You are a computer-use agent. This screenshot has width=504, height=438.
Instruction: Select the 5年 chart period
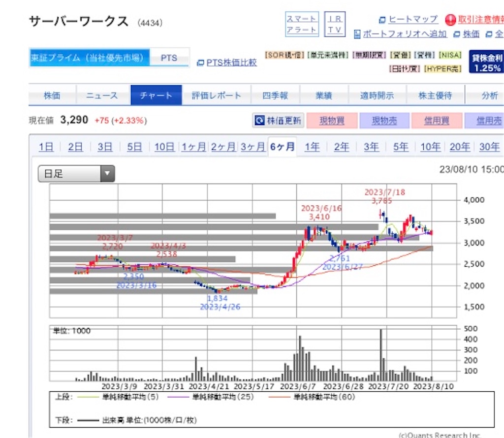point(401,147)
